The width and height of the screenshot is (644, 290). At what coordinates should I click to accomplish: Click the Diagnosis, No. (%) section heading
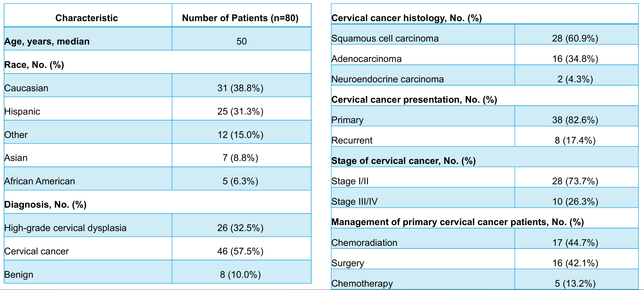(45, 205)
